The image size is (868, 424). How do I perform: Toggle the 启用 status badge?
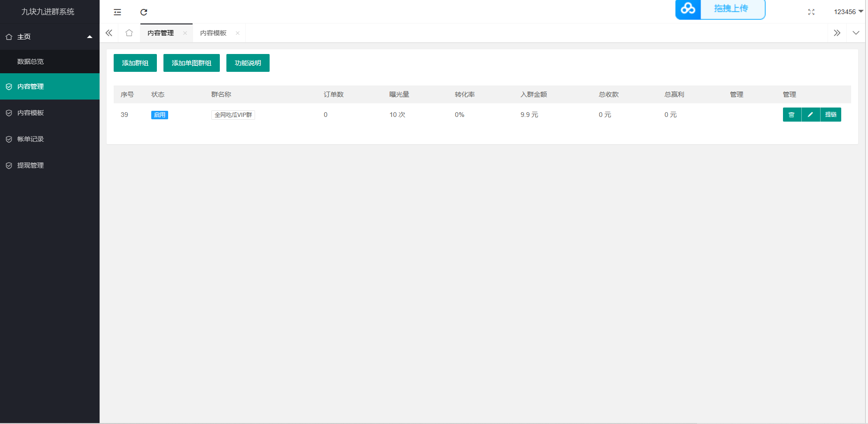click(159, 115)
